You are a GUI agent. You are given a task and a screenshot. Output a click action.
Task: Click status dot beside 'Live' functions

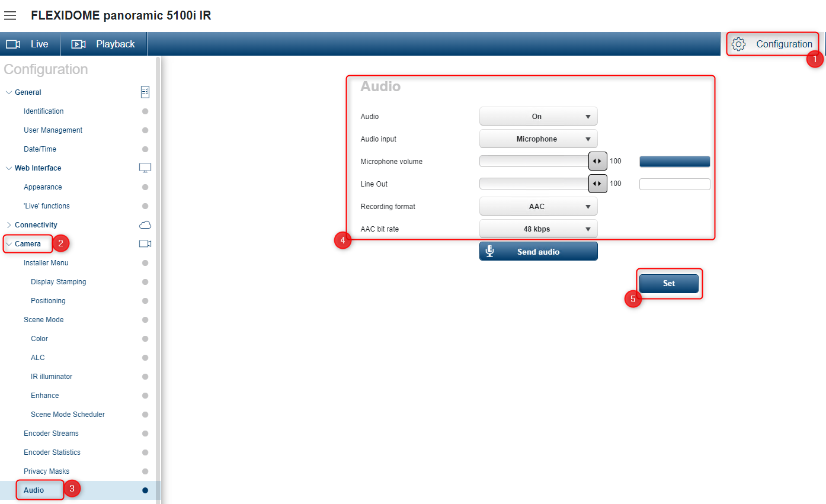tap(145, 206)
